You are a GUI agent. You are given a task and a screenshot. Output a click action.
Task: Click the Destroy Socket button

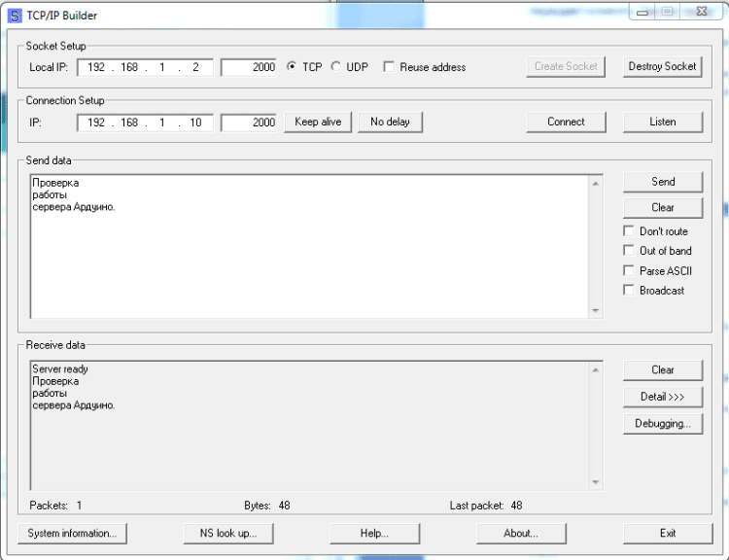663,66
